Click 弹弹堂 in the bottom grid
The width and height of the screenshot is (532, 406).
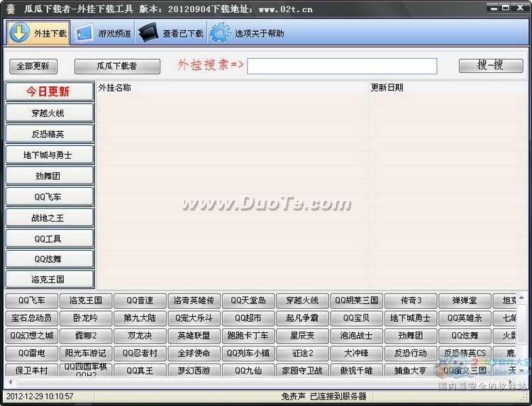pyautogui.click(x=465, y=300)
